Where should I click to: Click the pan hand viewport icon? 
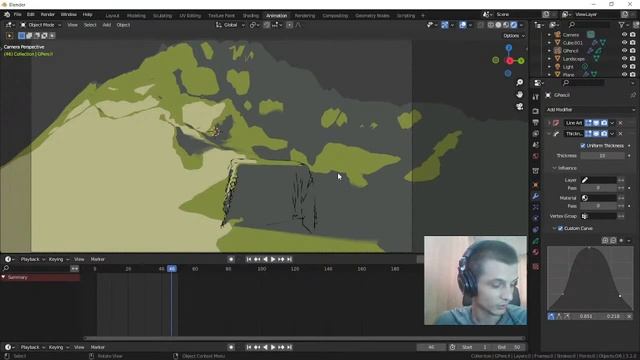(520, 94)
